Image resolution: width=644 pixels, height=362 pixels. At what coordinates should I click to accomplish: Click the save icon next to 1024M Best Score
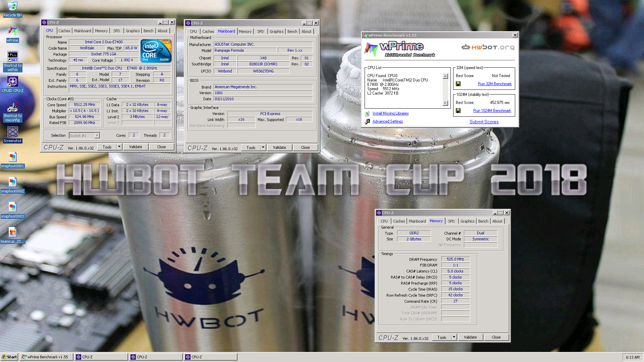click(x=458, y=111)
